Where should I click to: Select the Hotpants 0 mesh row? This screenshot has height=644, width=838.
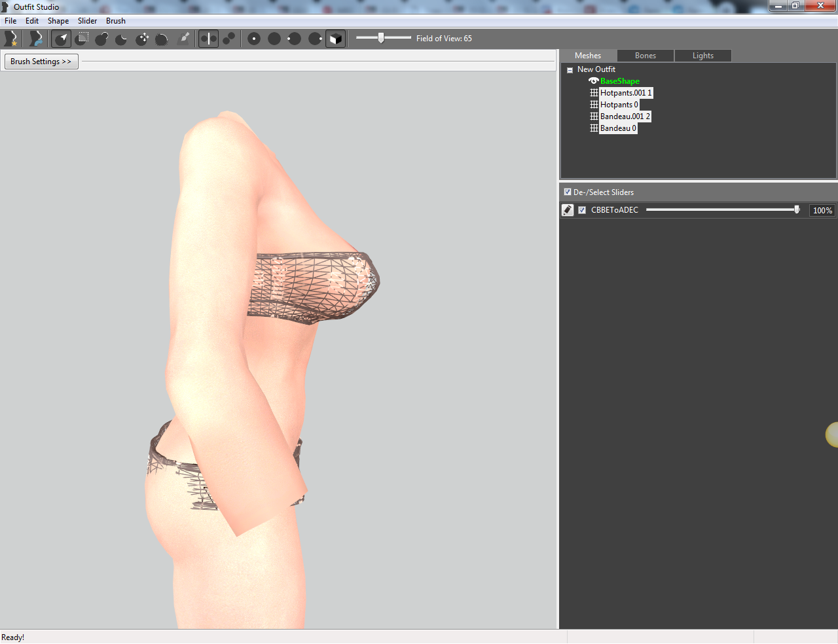point(619,105)
